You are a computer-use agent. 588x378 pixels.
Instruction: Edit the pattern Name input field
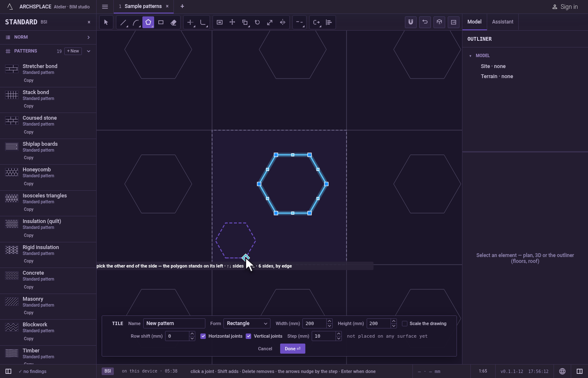[x=174, y=323]
